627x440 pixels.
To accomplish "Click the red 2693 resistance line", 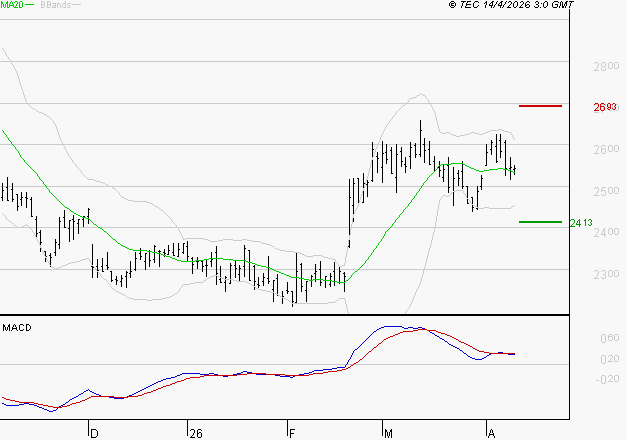I will 541,105.
